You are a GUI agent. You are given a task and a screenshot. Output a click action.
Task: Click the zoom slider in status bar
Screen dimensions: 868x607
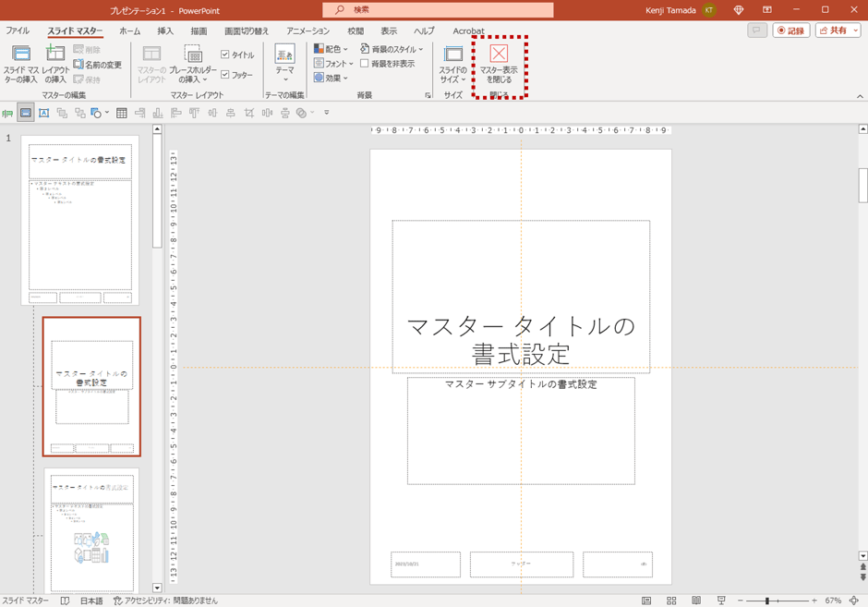tap(767, 601)
